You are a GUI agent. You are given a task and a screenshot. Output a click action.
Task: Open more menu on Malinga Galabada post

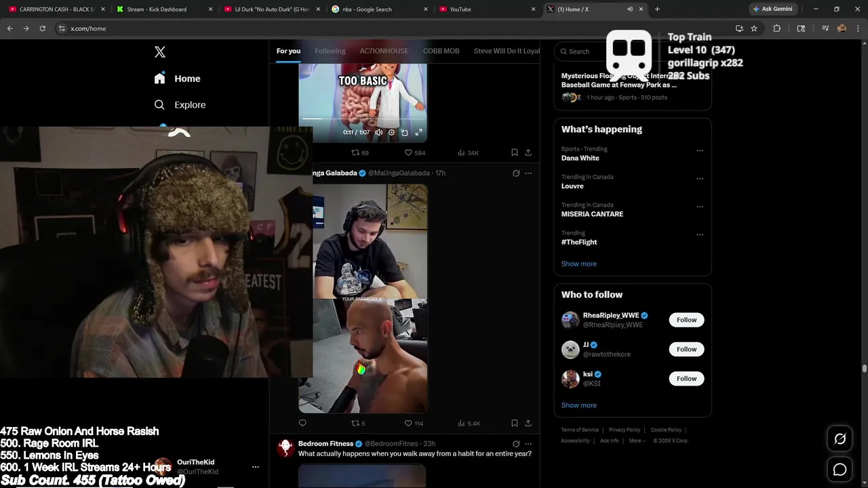tap(528, 173)
